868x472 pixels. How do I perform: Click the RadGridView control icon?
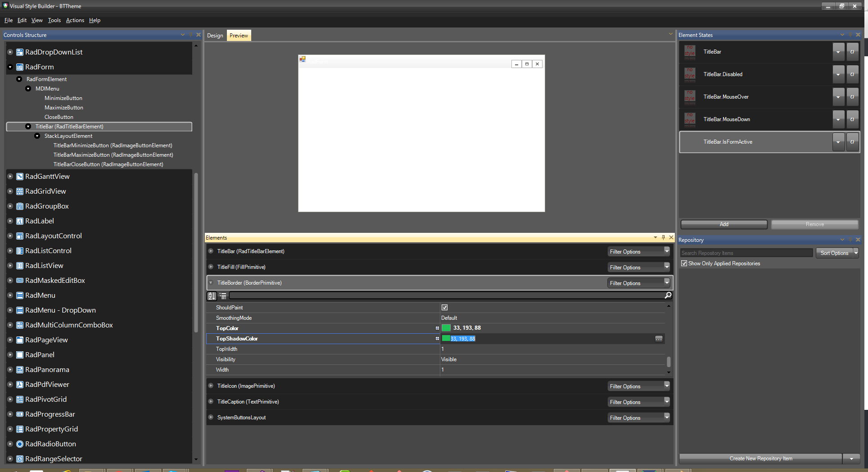(20, 191)
